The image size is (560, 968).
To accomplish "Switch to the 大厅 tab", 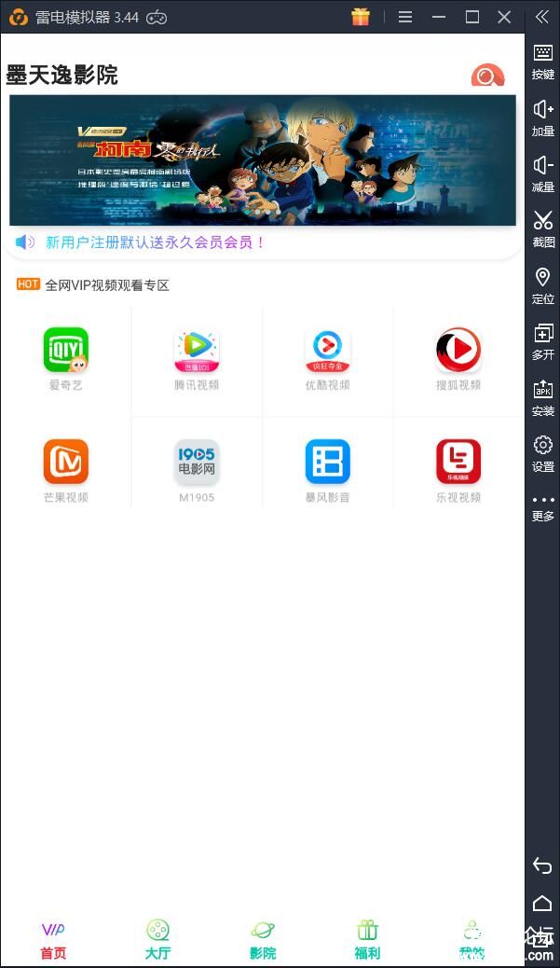I will pos(157,941).
